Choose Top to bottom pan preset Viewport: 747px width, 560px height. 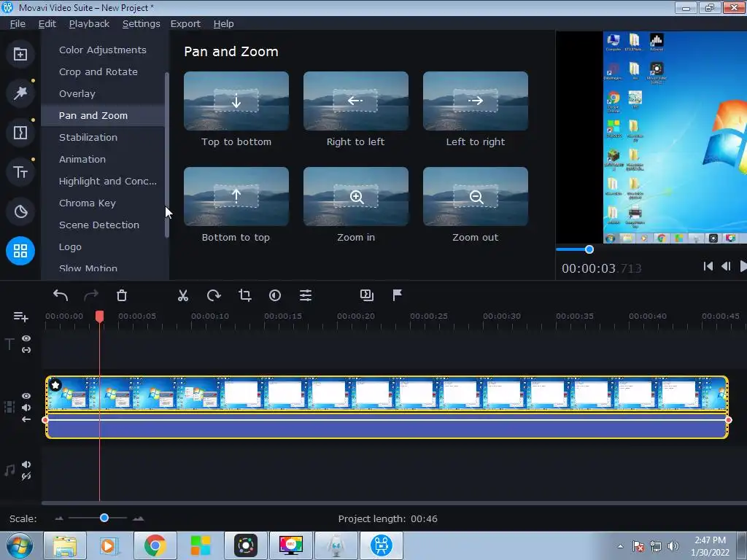(x=236, y=101)
